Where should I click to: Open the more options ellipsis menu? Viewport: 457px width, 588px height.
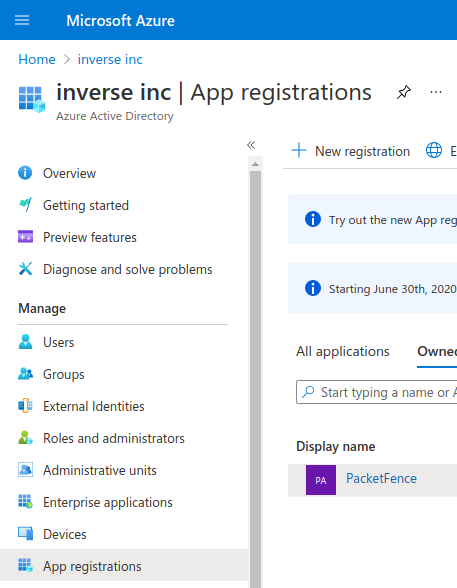point(436,92)
